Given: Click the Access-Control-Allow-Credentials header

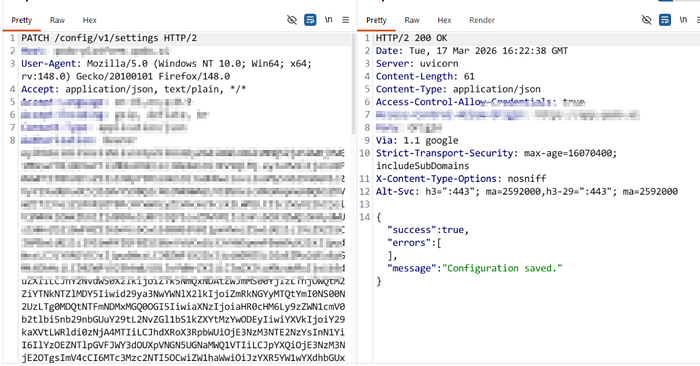Looking at the screenshot, I should click(x=480, y=102).
